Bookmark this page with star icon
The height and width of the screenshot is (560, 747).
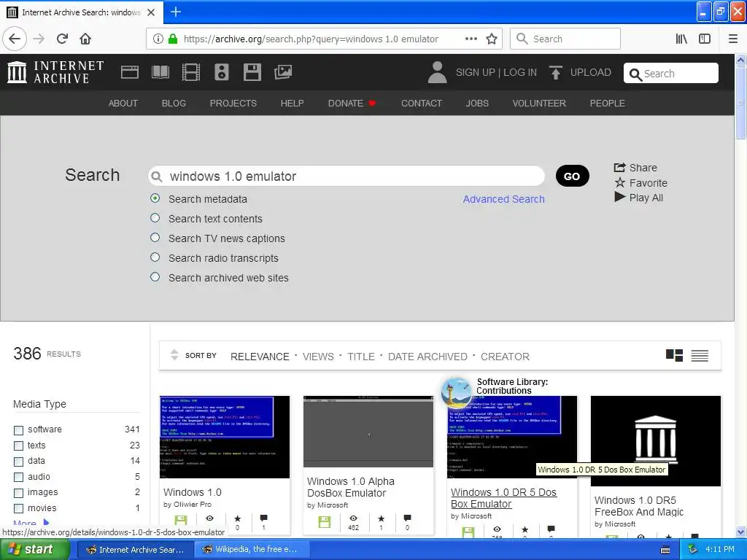(492, 39)
